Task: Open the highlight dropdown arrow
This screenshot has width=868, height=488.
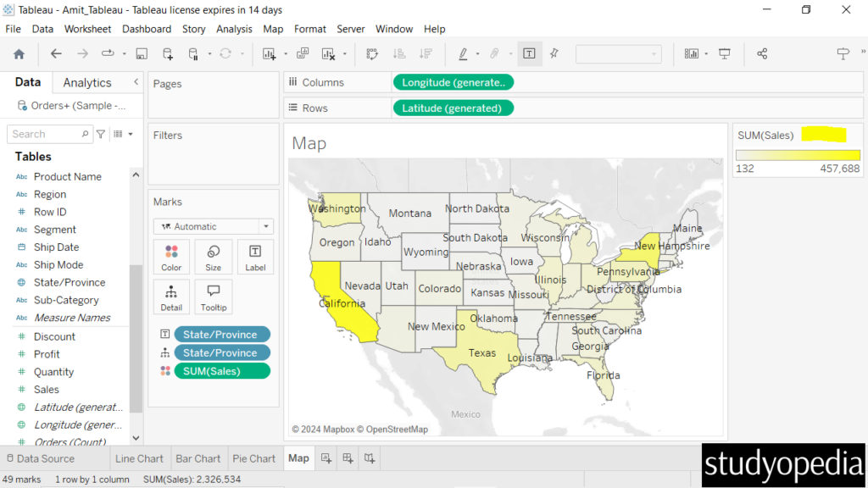Action: tap(477, 54)
